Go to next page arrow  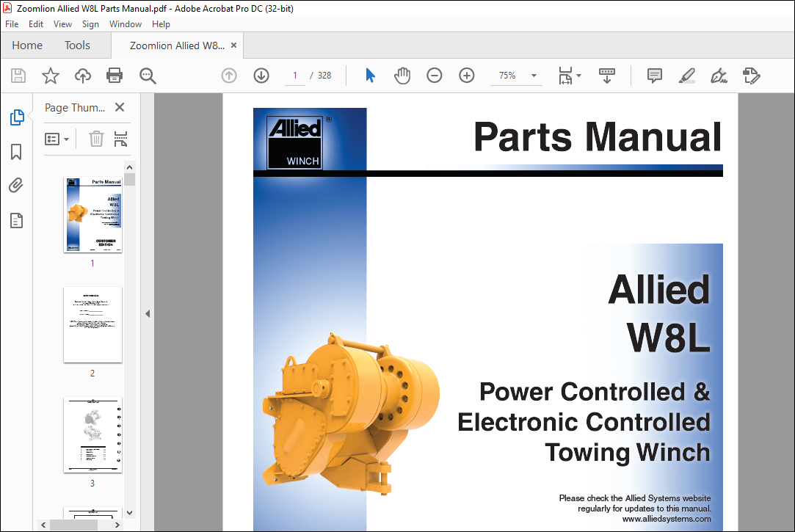pyautogui.click(x=261, y=76)
